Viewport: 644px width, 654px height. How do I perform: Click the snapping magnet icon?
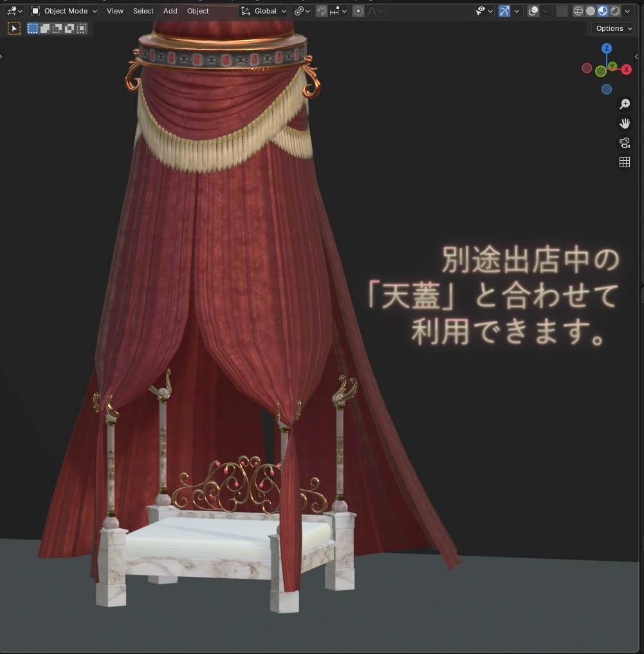pos(321,11)
